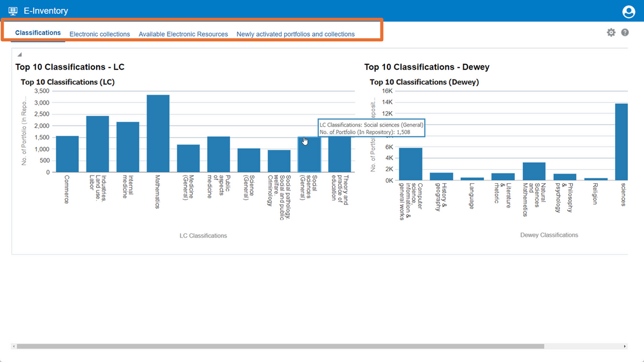This screenshot has width=644, height=362.
Task: Click the E-Inventory monitor icon in header
Action: [x=13, y=11]
